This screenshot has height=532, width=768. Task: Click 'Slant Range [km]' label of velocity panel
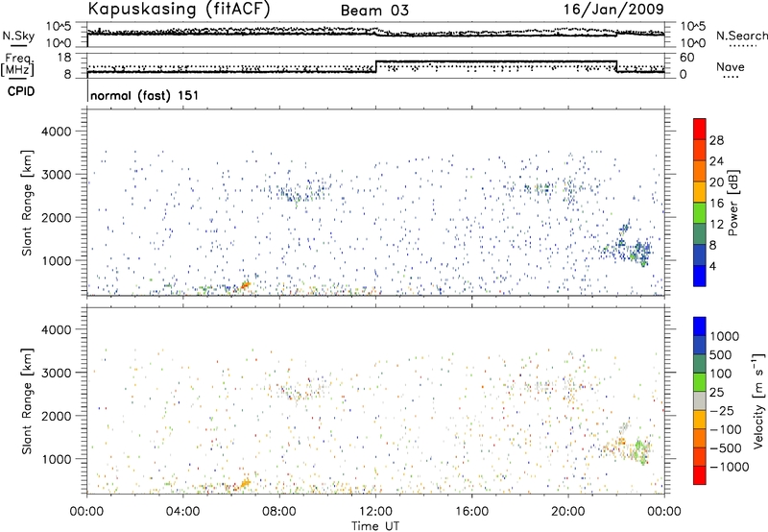pos(27,401)
